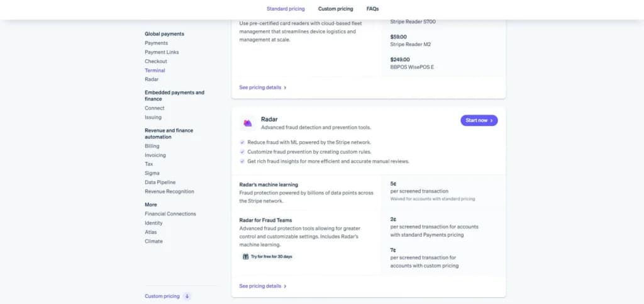Click the gift icon beside free trial
The width and height of the screenshot is (644, 304).
point(246,257)
